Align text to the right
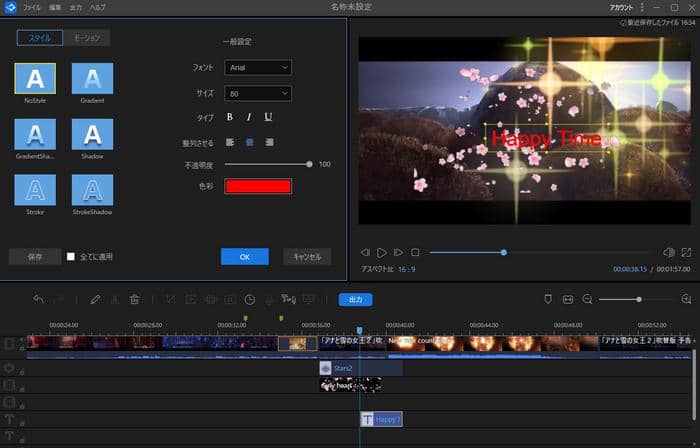Viewport: 700px width, 448px height. [269, 142]
